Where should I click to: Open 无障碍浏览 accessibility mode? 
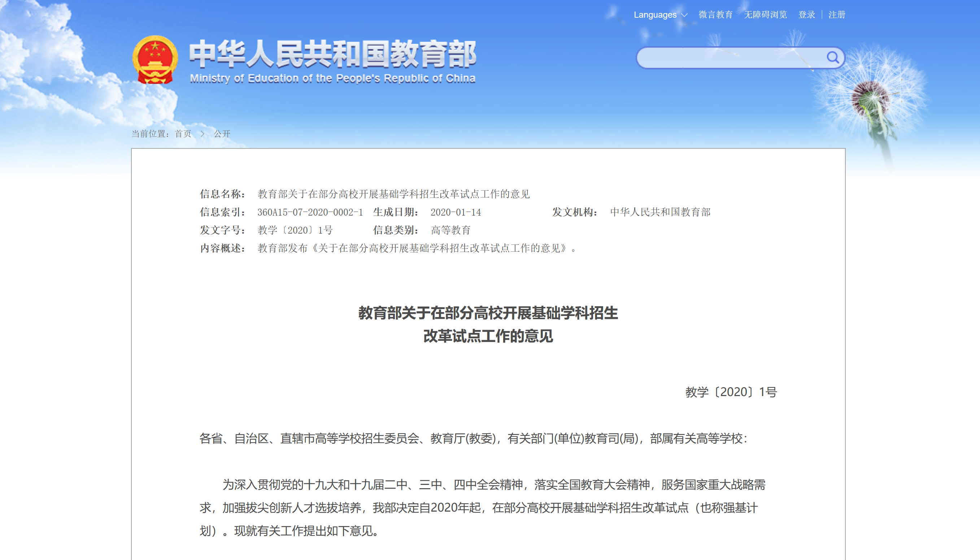tap(765, 14)
